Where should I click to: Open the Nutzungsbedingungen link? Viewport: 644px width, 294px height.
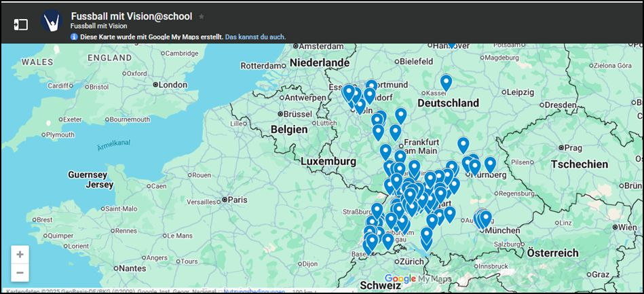(x=254, y=291)
